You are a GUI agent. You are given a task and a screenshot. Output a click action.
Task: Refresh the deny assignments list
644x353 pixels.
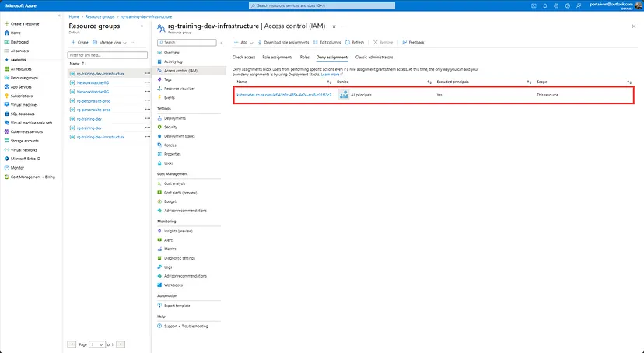(x=355, y=42)
